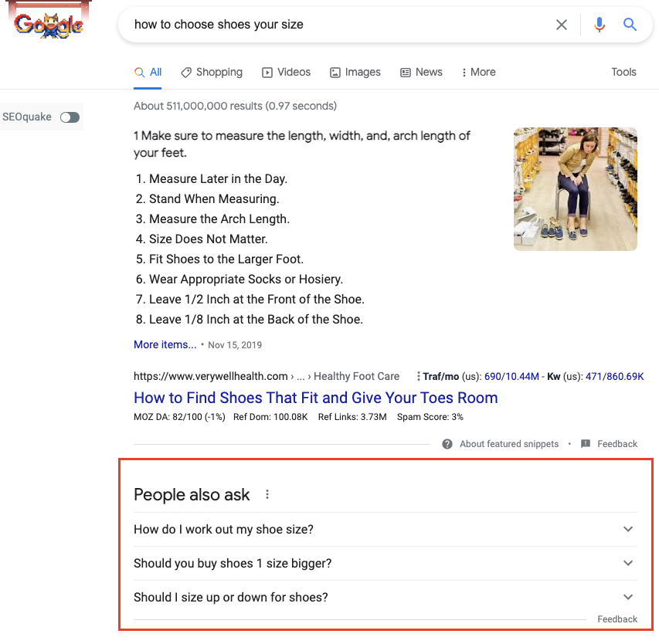Switch to the Shopping tab
Screen dimensions: 659x644
click(212, 73)
